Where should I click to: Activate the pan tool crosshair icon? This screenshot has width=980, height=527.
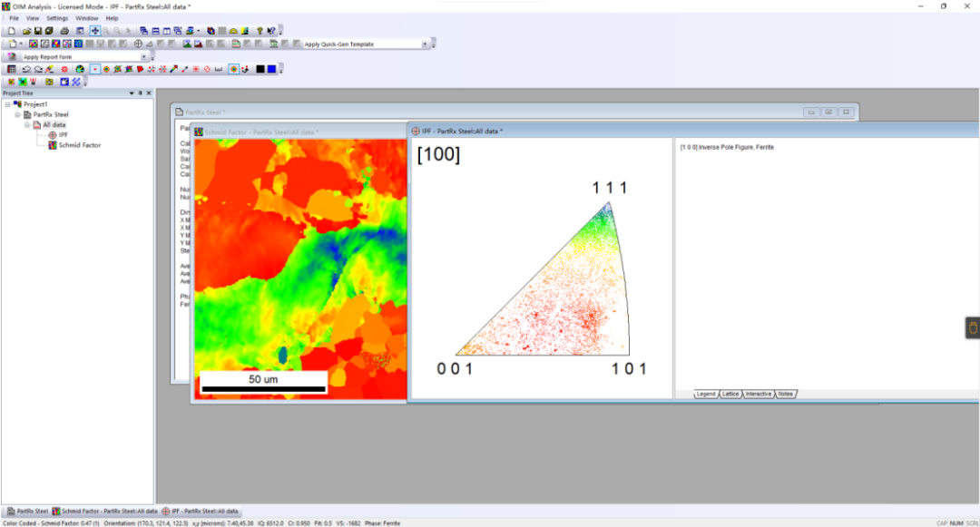[x=94, y=30]
